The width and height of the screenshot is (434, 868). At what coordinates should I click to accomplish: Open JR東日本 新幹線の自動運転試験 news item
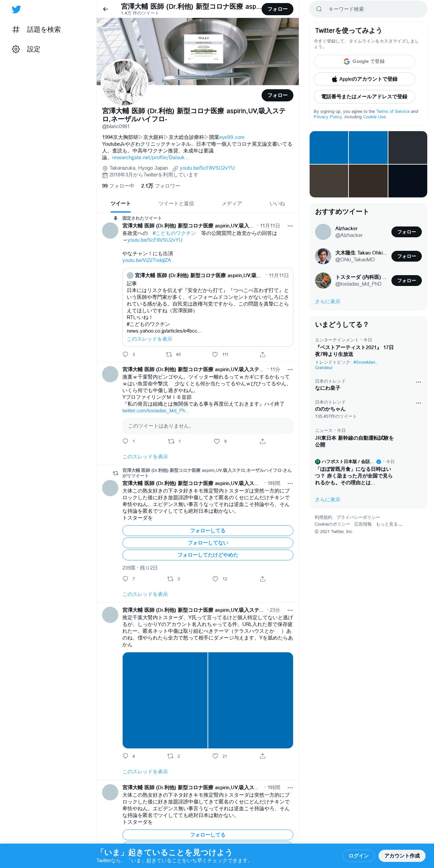[x=354, y=441]
